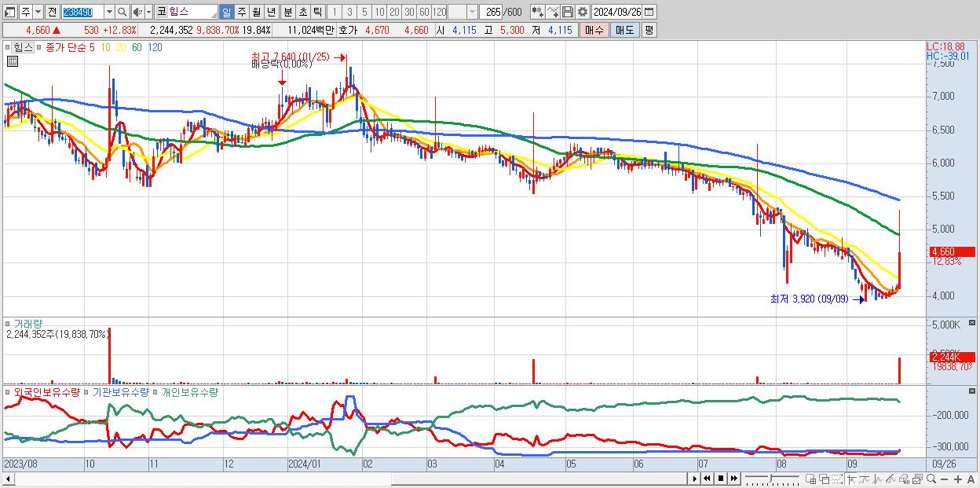
Task: Edit the 265 bar count field
Action: pyautogui.click(x=491, y=13)
